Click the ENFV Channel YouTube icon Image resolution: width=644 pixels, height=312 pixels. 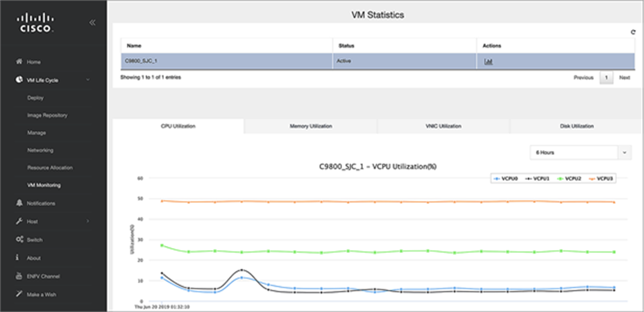point(19,276)
